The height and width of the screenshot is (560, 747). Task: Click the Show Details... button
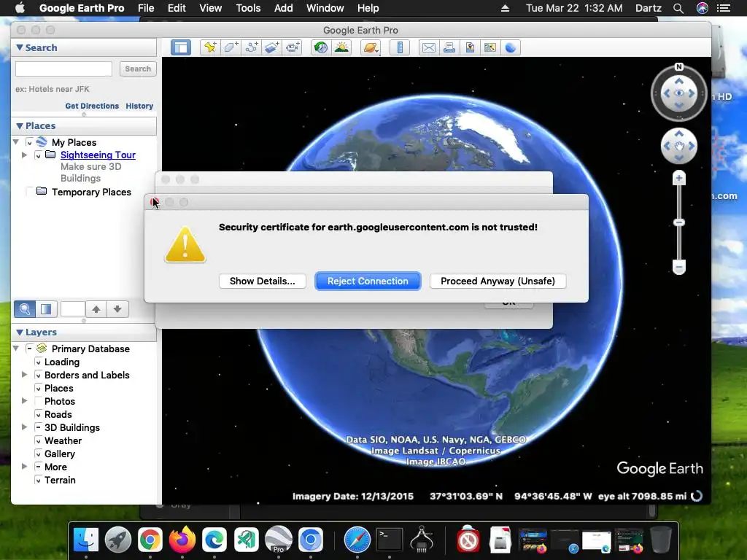click(x=263, y=281)
